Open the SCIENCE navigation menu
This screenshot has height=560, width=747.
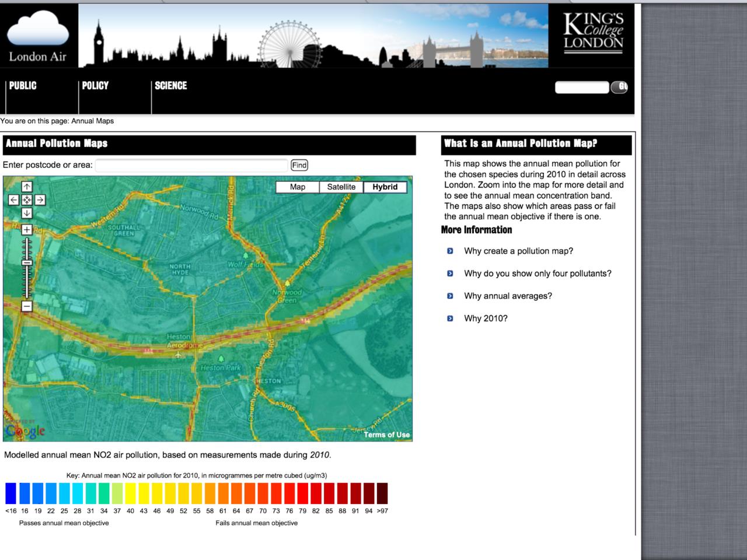[x=170, y=86]
